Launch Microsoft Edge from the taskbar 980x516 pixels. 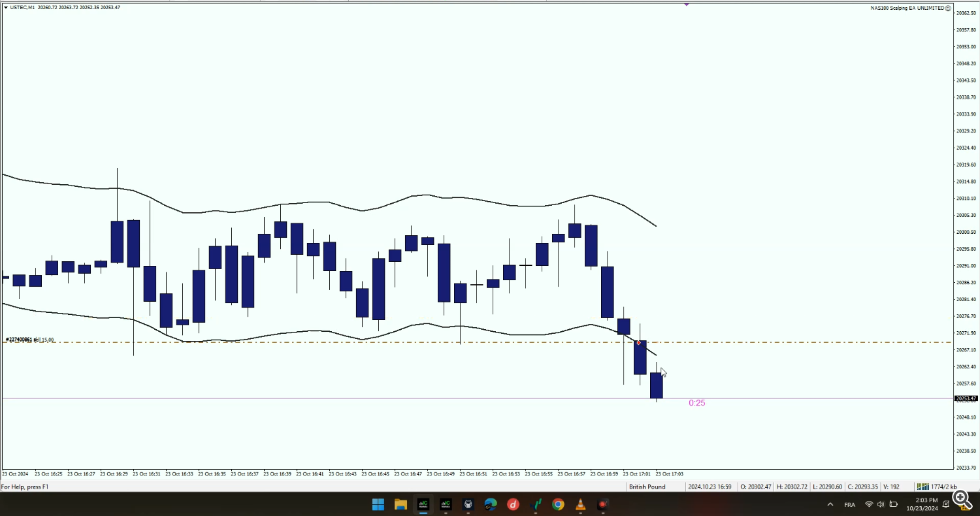coord(491,504)
